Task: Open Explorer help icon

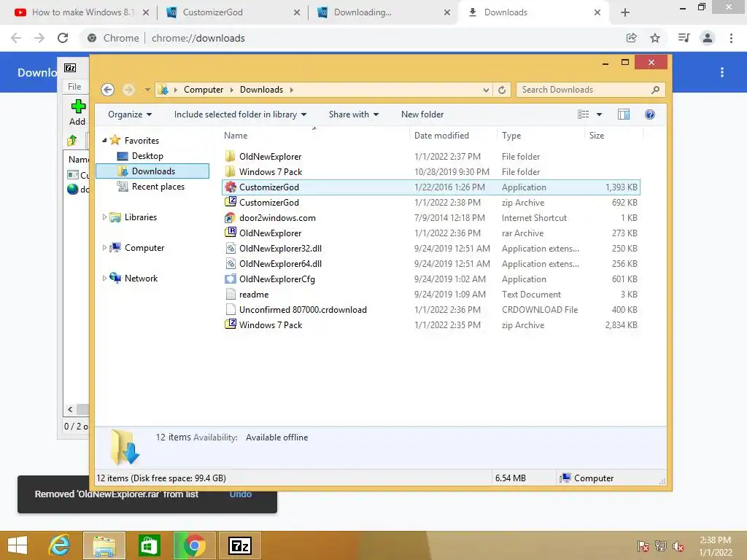Action: pos(650,114)
